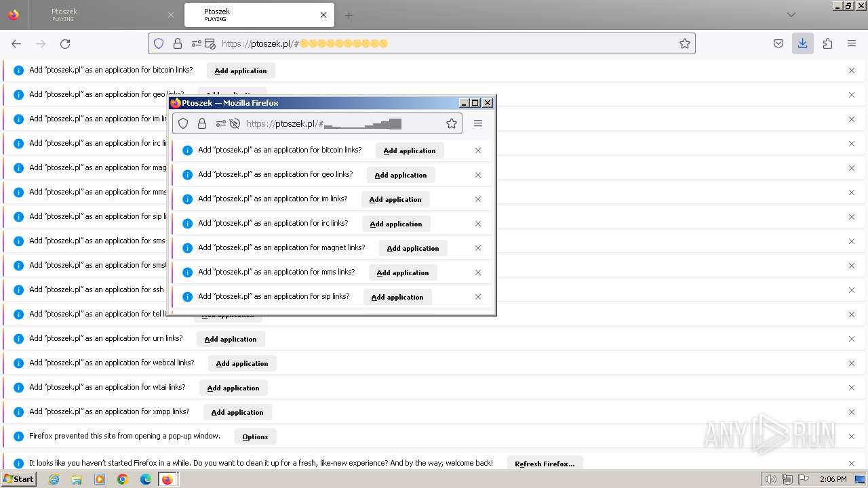The height and width of the screenshot is (488, 868).
Task: Add application for xmpp links
Action: point(237,412)
